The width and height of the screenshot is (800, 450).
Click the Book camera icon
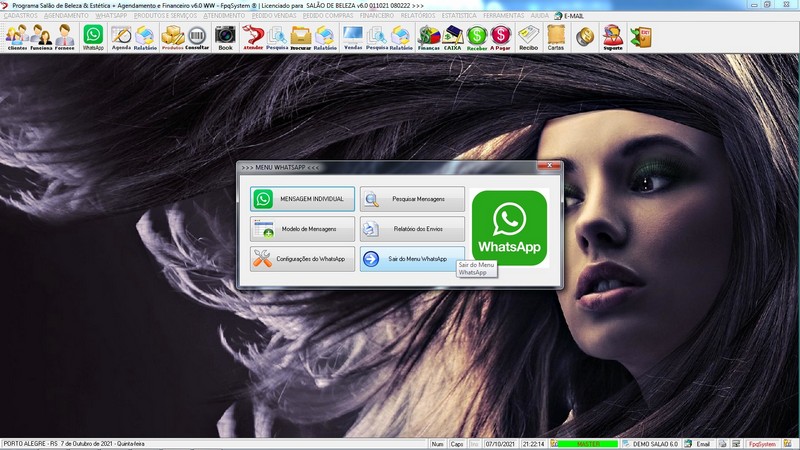225,37
